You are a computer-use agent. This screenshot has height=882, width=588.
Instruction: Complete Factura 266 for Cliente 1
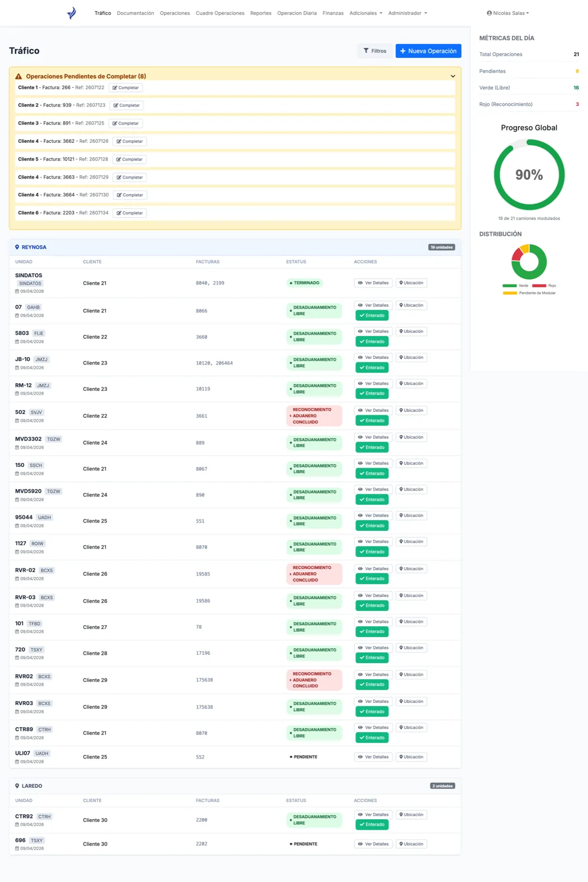coord(126,88)
